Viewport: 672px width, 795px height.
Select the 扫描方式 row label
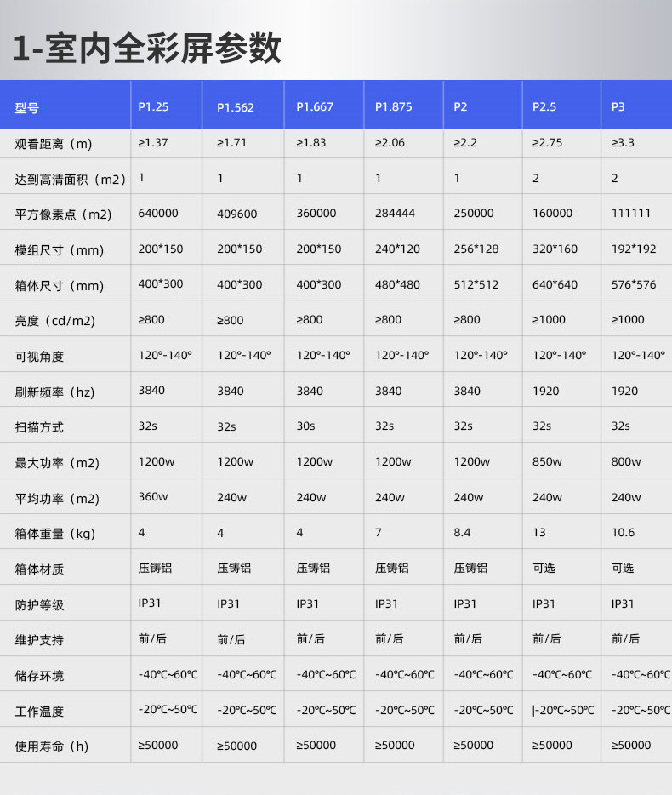[x=39, y=427]
